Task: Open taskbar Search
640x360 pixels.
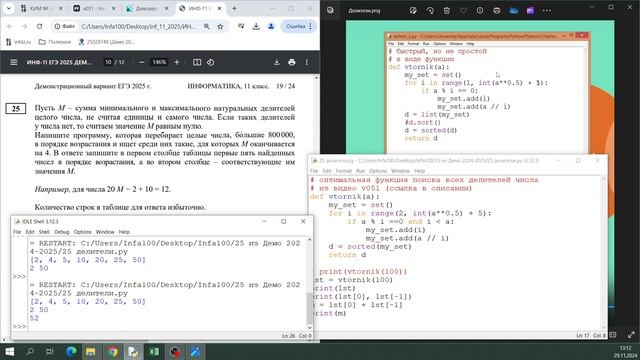Action: tap(30, 351)
